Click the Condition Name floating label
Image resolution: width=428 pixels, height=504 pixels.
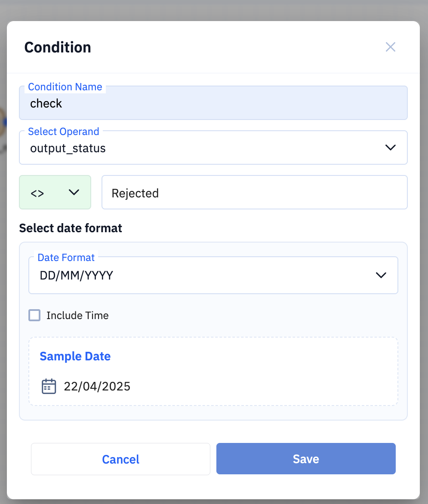[65, 87]
